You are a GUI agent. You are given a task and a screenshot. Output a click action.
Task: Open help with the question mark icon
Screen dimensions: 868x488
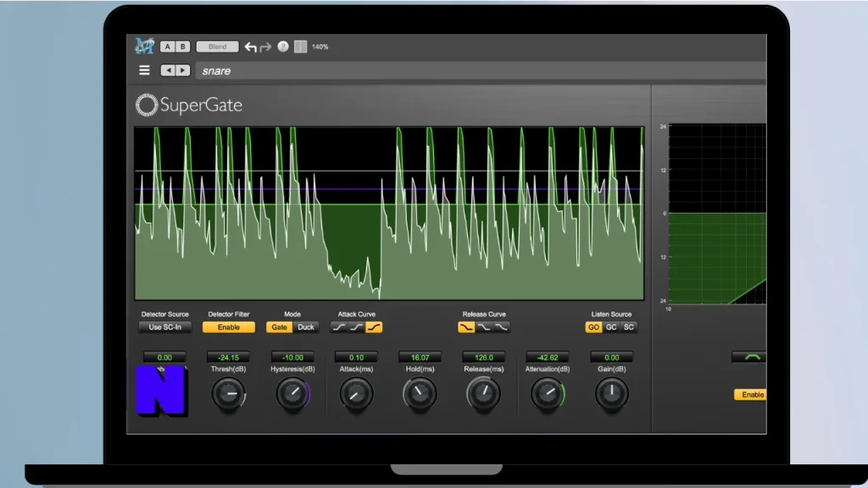283,47
